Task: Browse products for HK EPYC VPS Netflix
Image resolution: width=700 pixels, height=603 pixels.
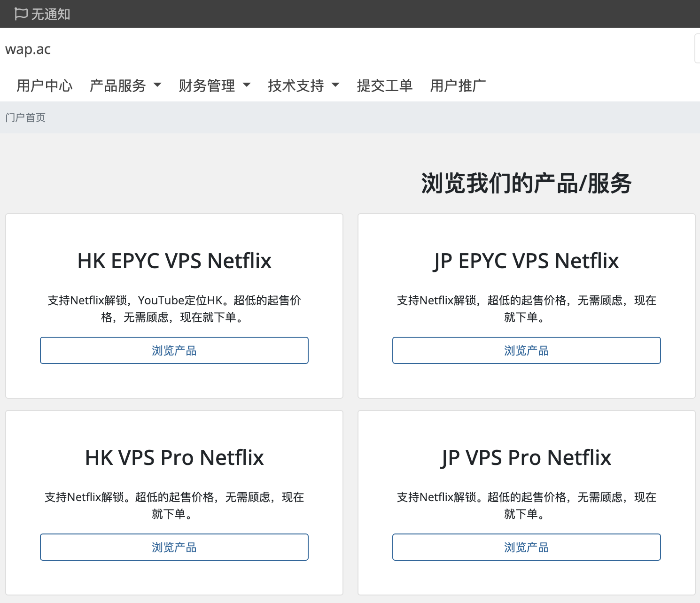Action: [174, 350]
